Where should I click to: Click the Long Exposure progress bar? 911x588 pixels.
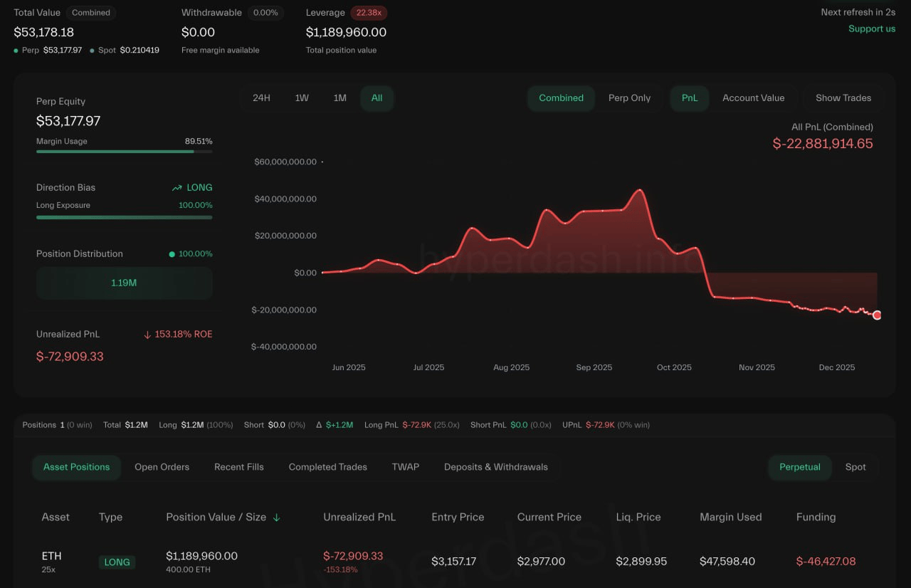[125, 217]
